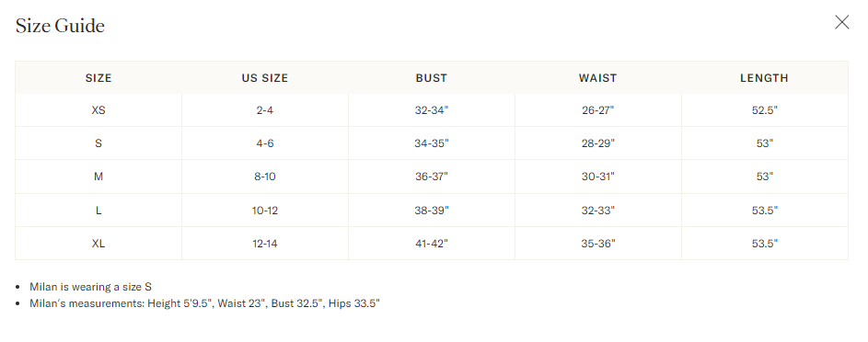Screen dimensions: 868x342
Task: Select the XS size cell
Action: pos(98,110)
